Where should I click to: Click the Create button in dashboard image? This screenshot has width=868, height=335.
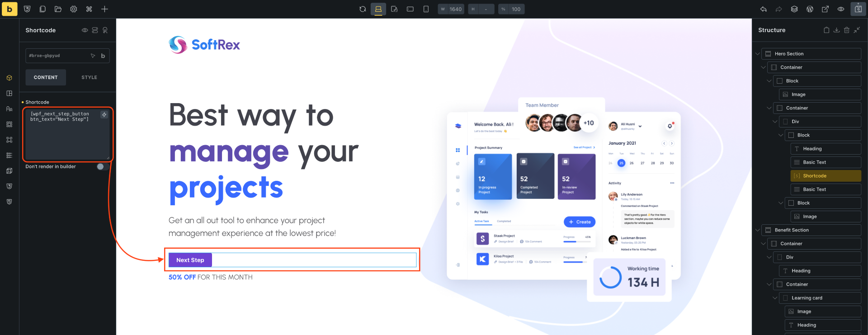tap(580, 222)
